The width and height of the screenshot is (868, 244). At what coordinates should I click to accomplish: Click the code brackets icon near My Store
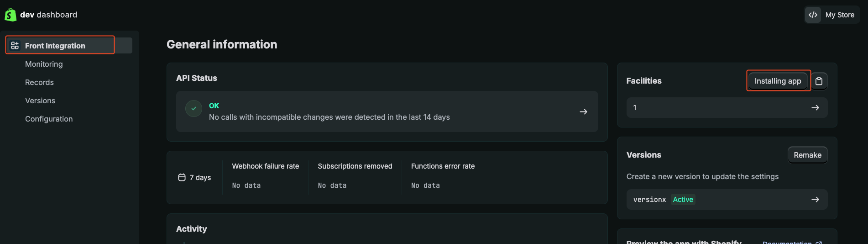[813, 15]
